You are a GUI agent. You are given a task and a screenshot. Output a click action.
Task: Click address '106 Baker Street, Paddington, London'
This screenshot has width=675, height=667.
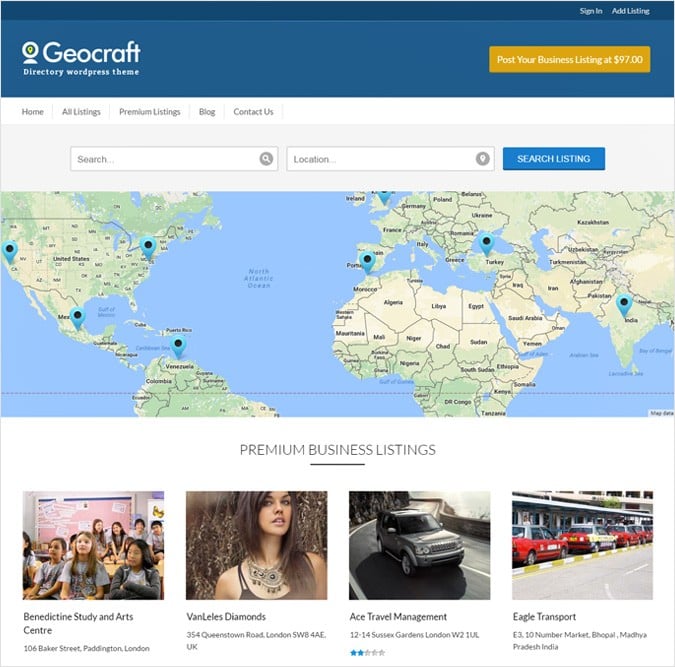coord(87,648)
